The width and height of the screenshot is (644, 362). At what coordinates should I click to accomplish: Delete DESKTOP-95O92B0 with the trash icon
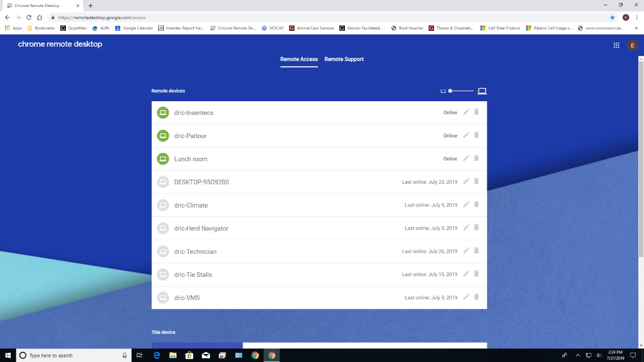click(476, 181)
